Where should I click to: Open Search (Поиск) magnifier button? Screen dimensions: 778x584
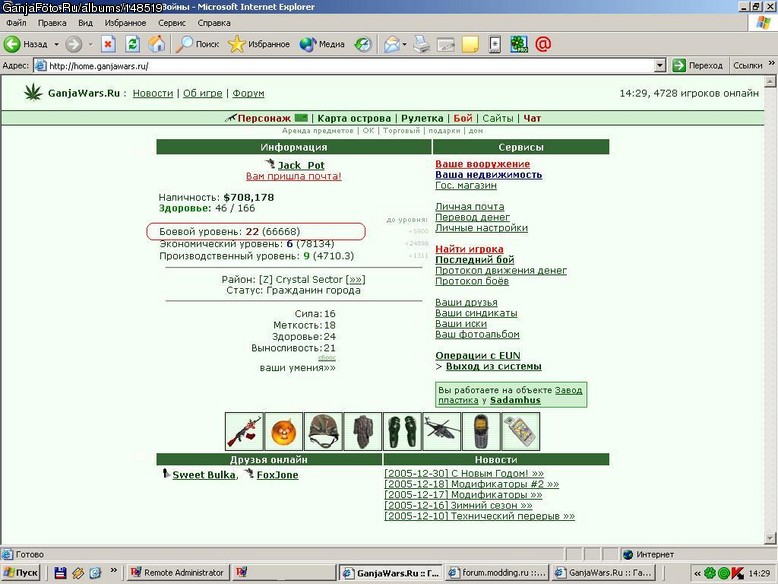(197, 44)
